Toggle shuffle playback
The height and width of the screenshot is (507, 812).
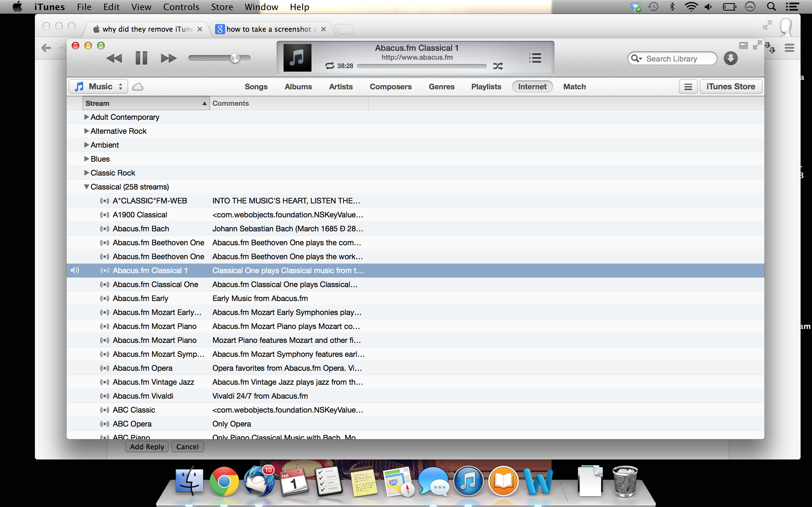pos(498,66)
